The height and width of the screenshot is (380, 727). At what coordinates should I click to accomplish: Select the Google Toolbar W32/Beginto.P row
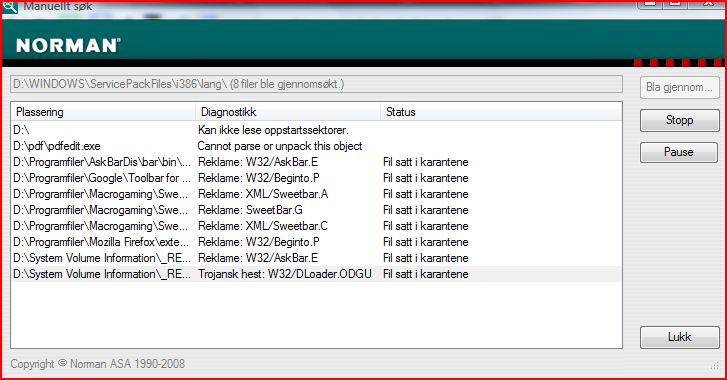click(x=316, y=178)
